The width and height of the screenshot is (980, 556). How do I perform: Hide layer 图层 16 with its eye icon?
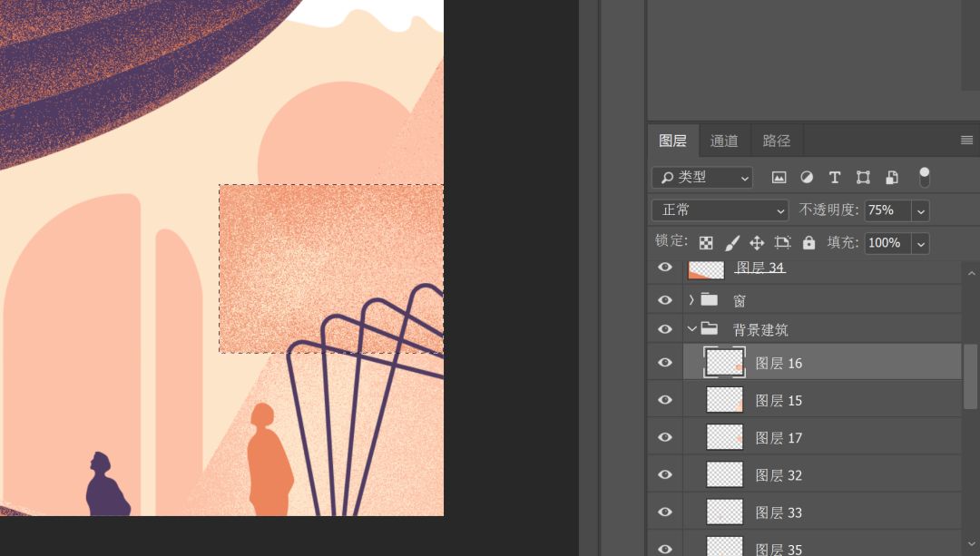point(665,363)
